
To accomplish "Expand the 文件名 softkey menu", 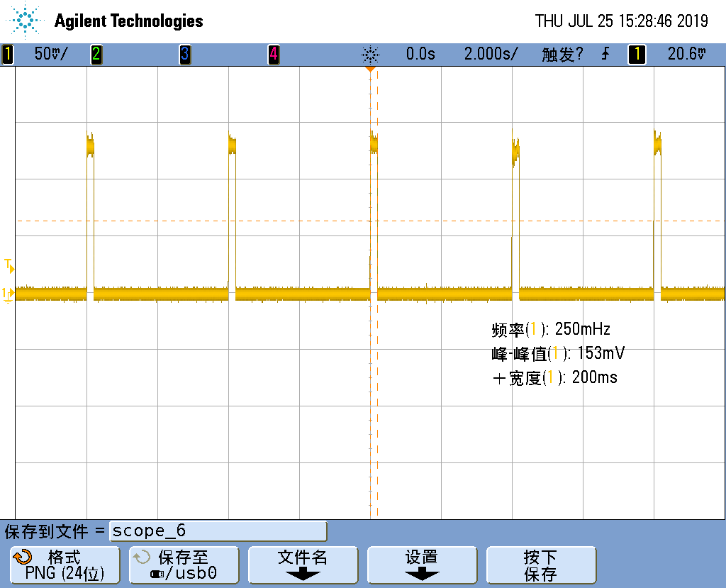I will coord(303,565).
